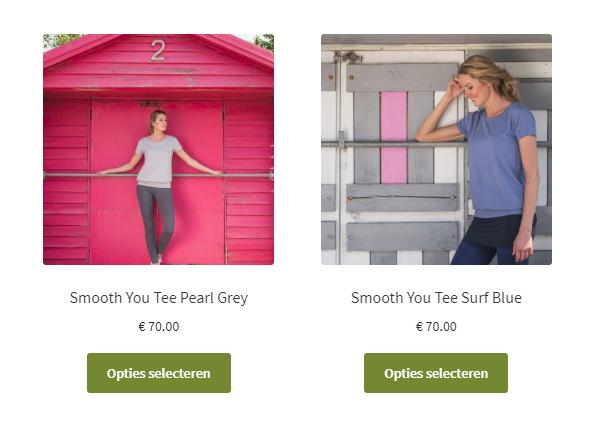Open the Pearl Grey tee product page link

[159, 298]
